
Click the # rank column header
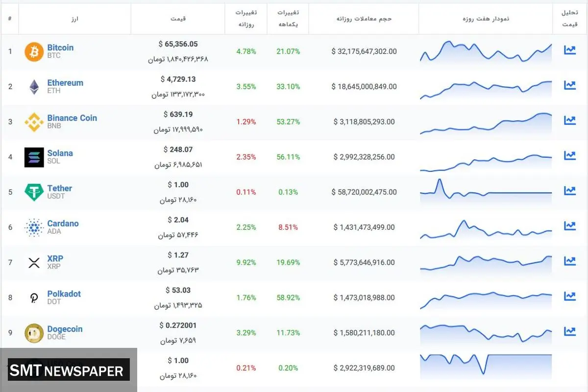10,19
